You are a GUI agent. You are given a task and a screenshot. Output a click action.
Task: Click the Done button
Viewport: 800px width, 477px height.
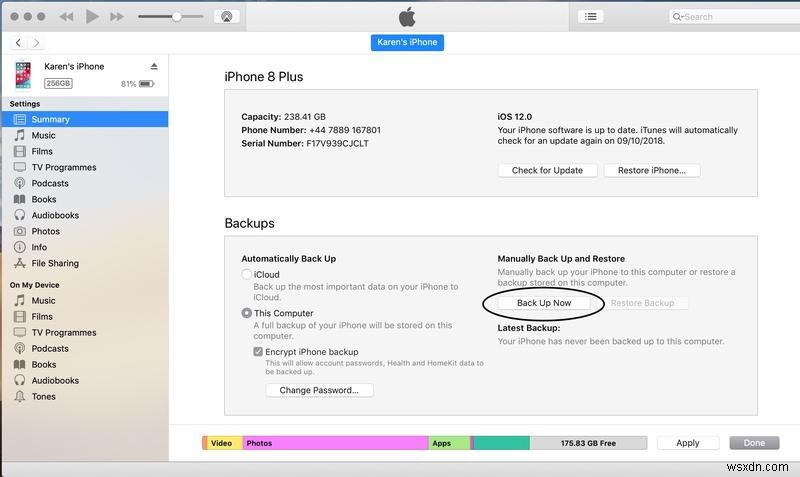click(754, 443)
